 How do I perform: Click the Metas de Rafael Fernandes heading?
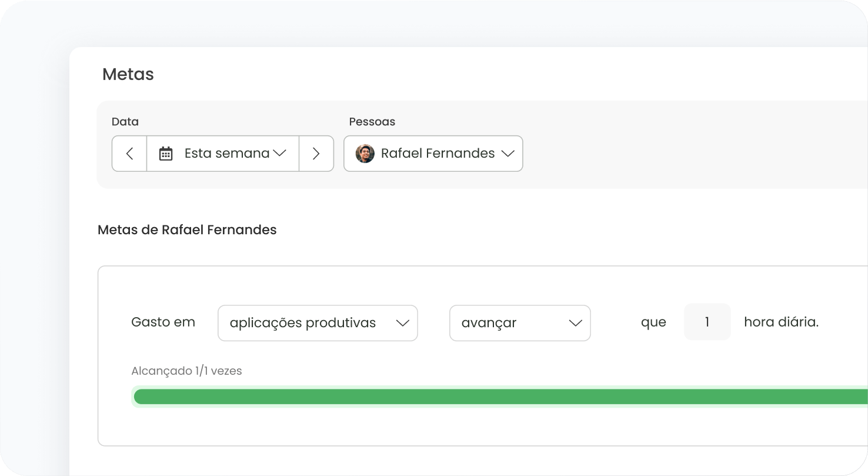[x=187, y=229]
